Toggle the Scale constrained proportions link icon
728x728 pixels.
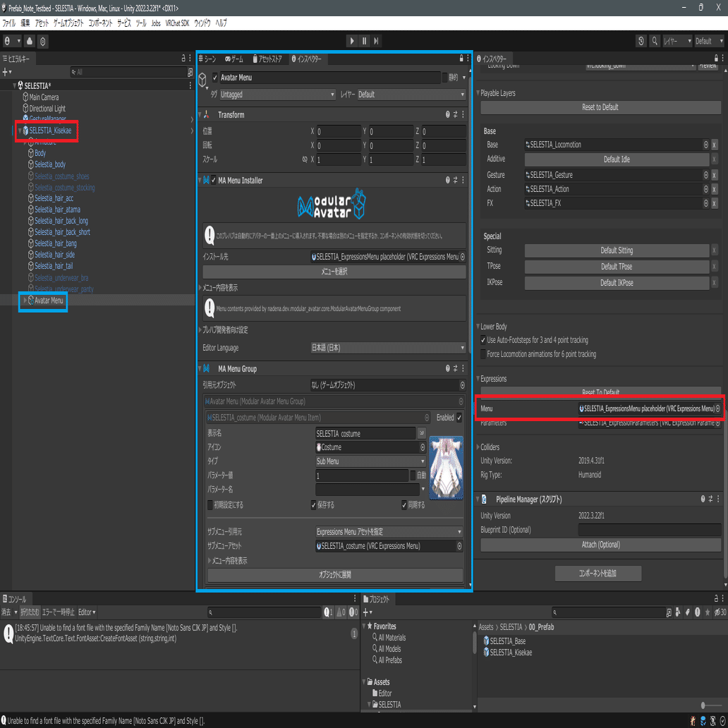pos(305,159)
